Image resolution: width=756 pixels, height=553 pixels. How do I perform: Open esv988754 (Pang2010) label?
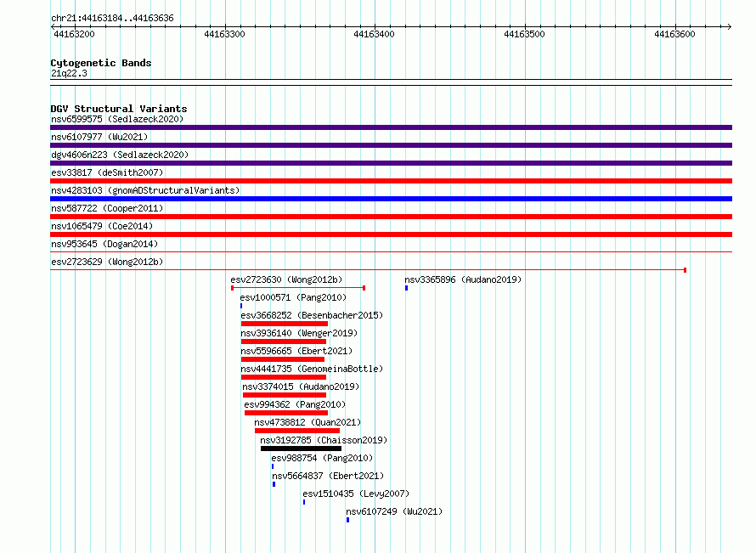(x=322, y=458)
